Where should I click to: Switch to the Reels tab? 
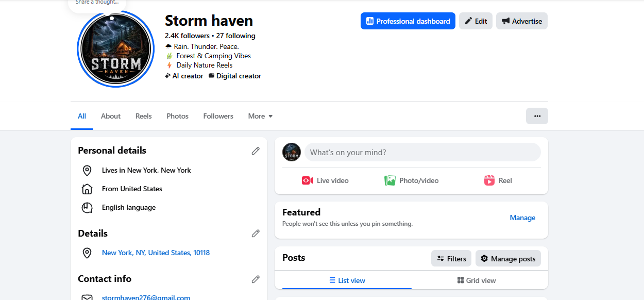click(144, 116)
